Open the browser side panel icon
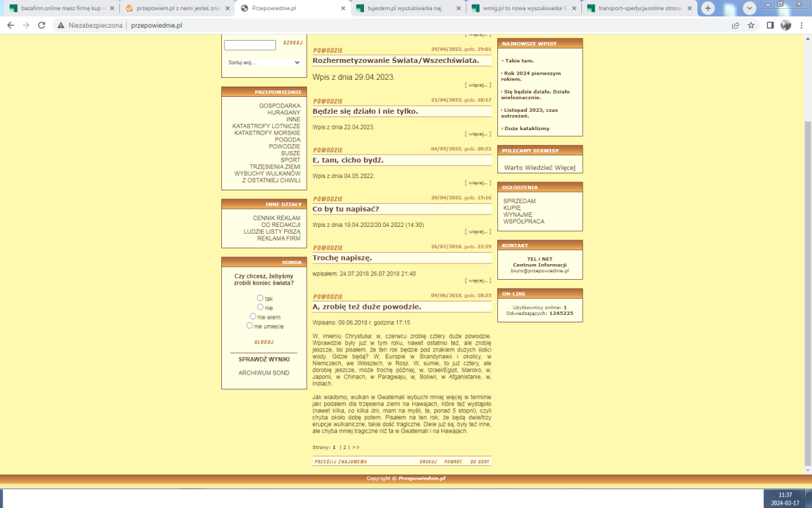The height and width of the screenshot is (508, 812). (770, 25)
